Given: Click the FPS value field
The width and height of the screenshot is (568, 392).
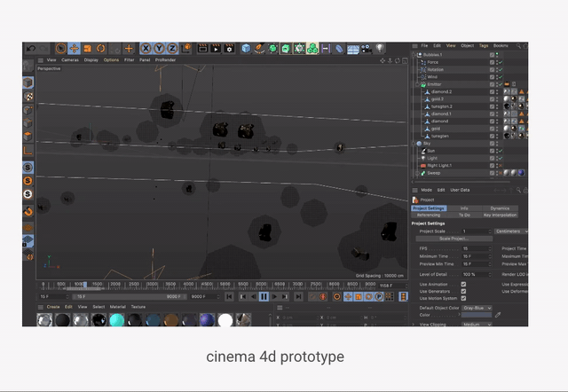Looking at the screenshot, I should (477, 248).
